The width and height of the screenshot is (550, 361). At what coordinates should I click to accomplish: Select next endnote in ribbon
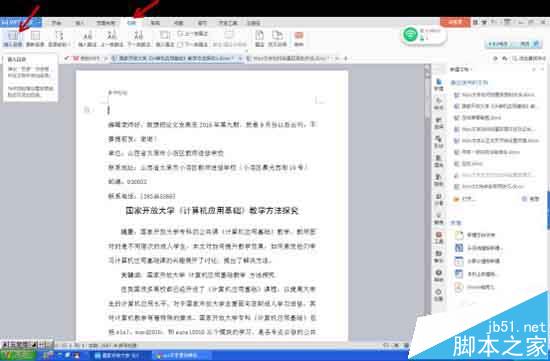[x=193, y=45]
